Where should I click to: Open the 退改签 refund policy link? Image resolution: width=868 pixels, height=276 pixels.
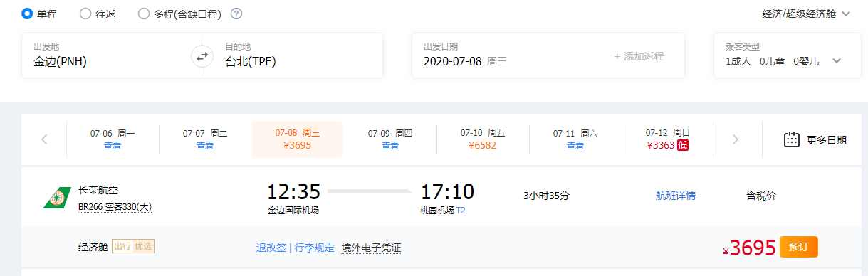coord(271,248)
